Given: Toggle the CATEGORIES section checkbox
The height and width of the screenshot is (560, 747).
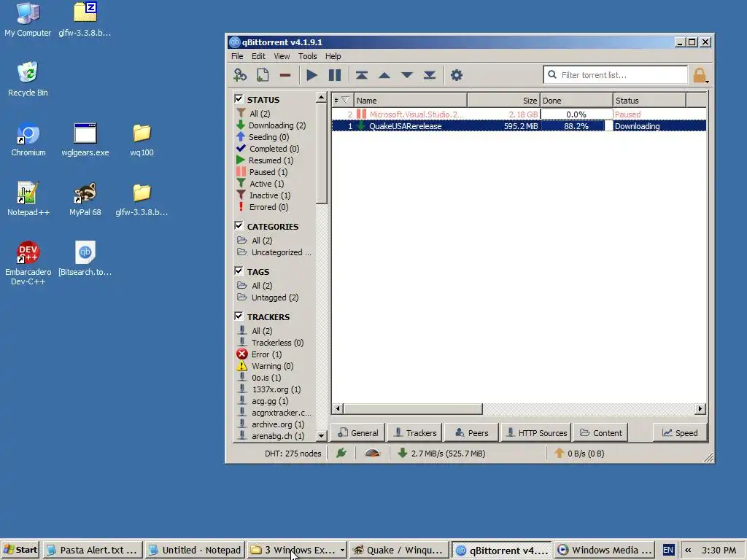Looking at the screenshot, I should [x=239, y=226].
